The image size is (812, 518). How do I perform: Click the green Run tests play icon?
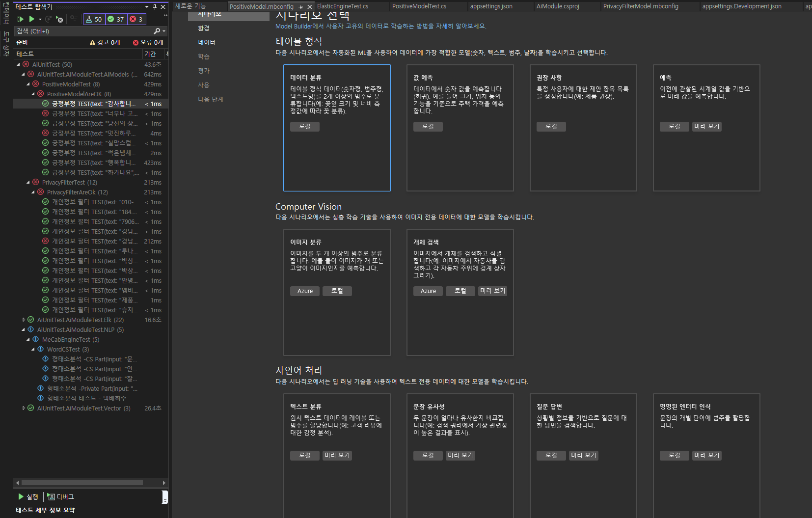(x=31, y=19)
